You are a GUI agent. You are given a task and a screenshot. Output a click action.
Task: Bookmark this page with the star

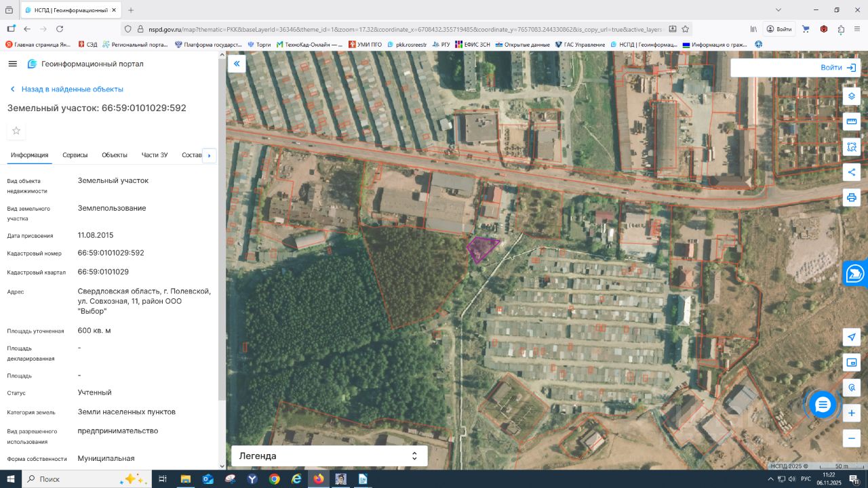point(686,29)
